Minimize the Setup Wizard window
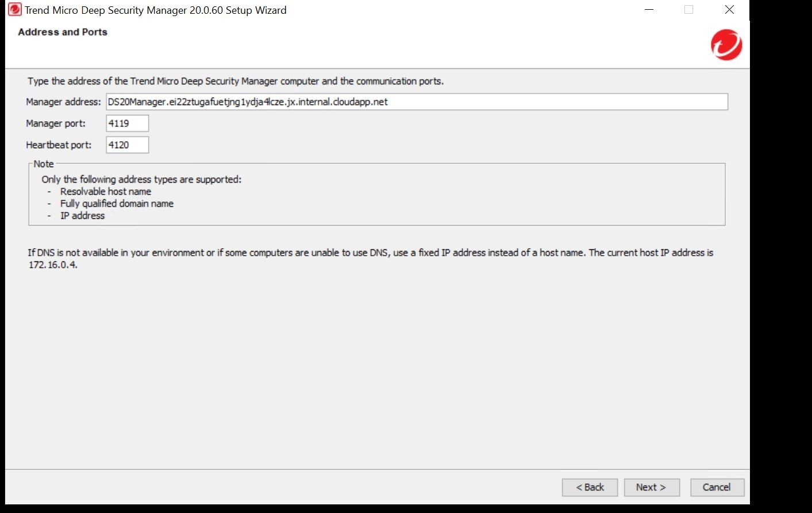 click(649, 10)
